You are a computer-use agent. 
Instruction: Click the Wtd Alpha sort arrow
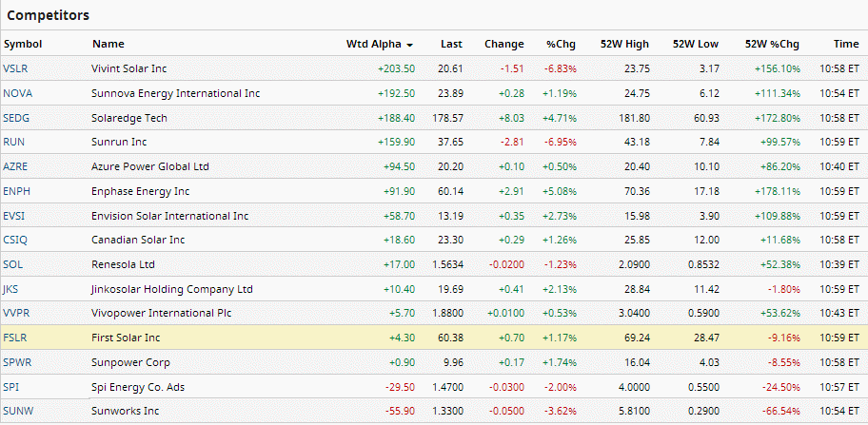pyautogui.click(x=409, y=45)
